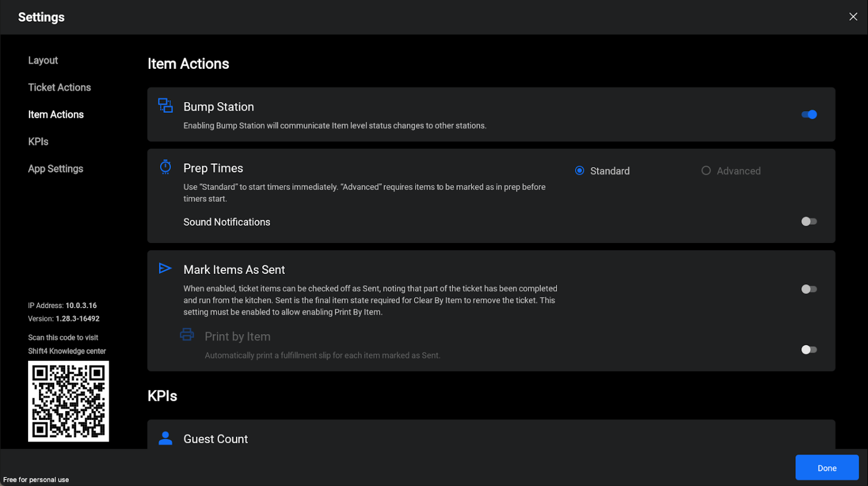
Task: Click the Bump Station icon
Action: click(165, 105)
